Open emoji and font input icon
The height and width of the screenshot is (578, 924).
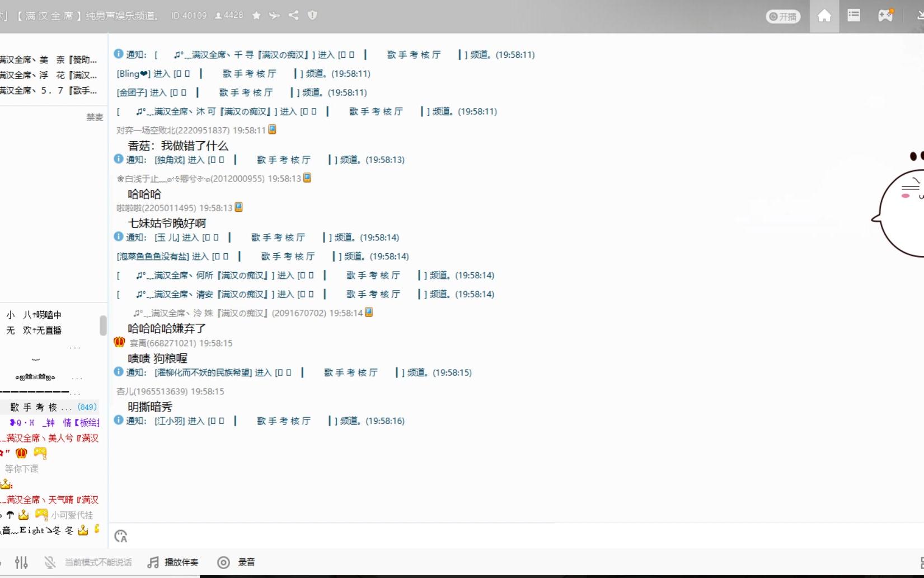coord(121,536)
